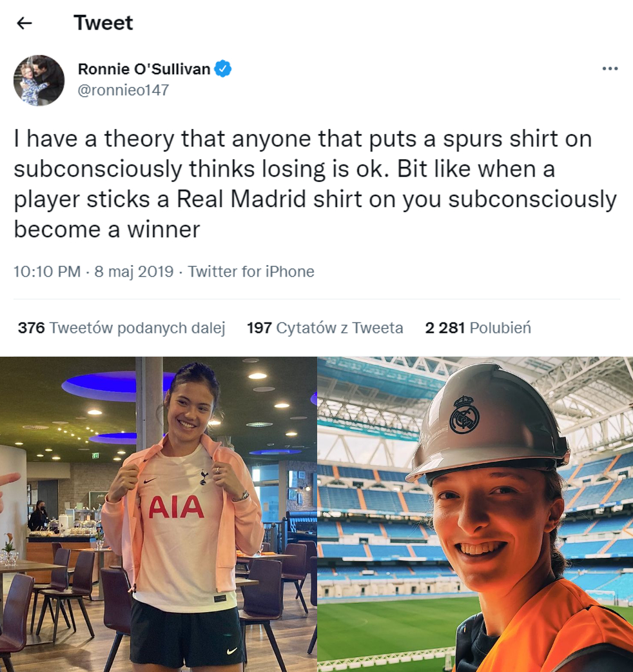Click the 10:10 PM timestamp
The width and height of the screenshot is (633, 672).
pyautogui.click(x=47, y=272)
